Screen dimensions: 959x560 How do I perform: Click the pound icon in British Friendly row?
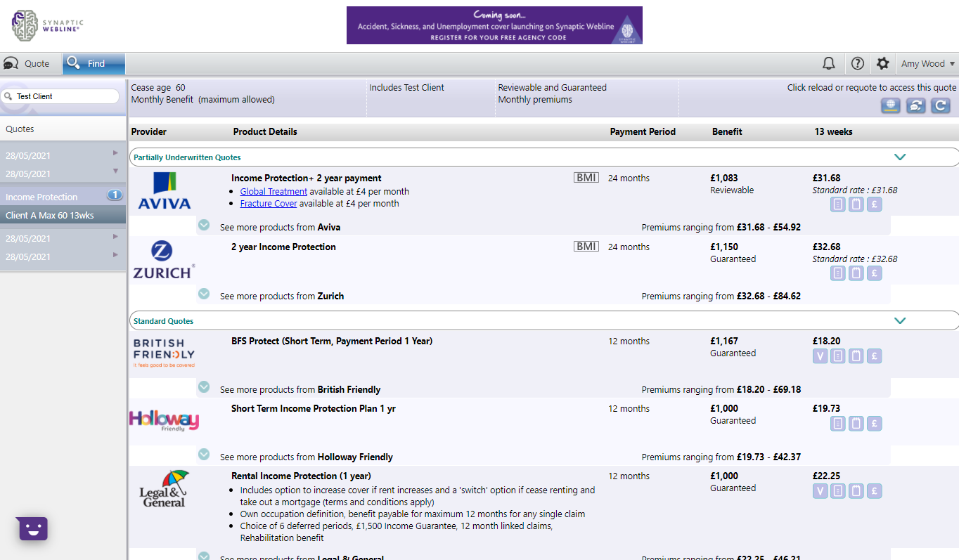[875, 356]
